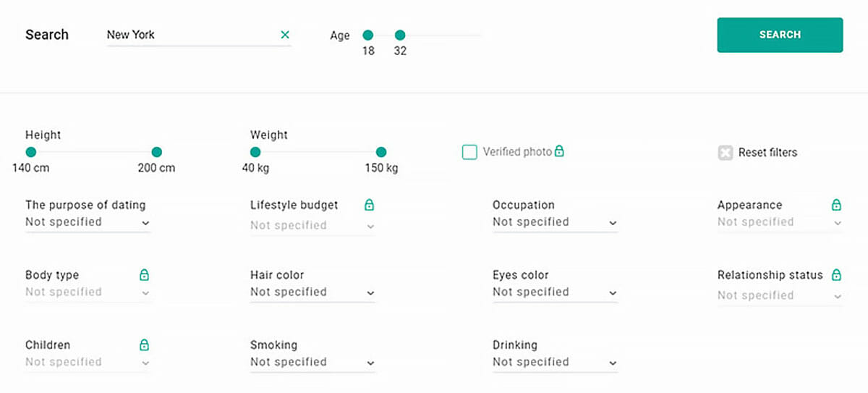The height and width of the screenshot is (393, 868).
Task: Open the Hair color dropdown
Action: click(x=313, y=292)
